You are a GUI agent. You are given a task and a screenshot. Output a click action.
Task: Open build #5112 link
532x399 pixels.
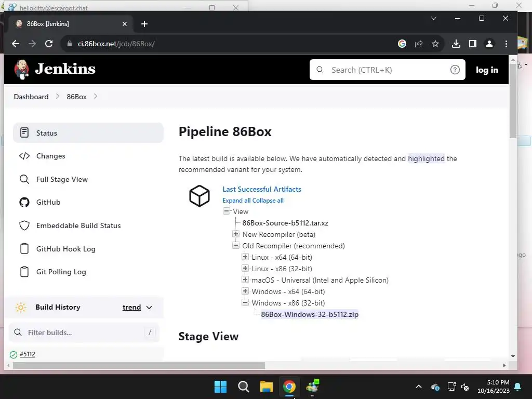pyautogui.click(x=28, y=354)
